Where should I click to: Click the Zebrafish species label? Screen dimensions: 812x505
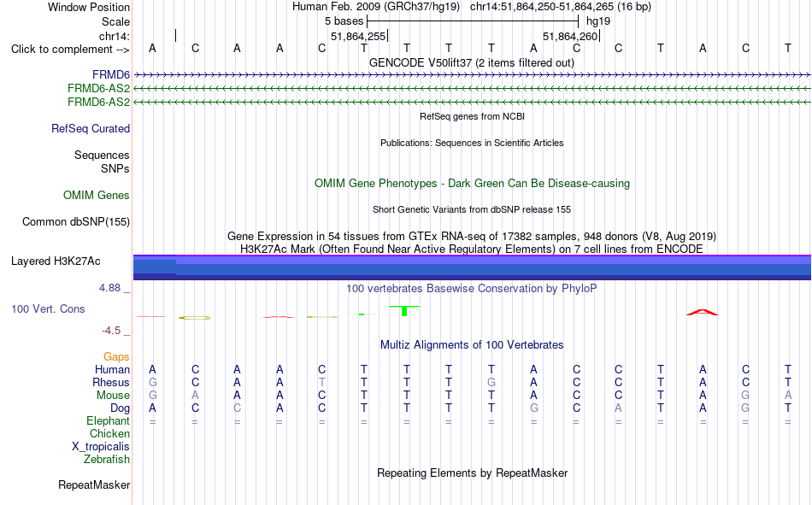click(x=107, y=460)
